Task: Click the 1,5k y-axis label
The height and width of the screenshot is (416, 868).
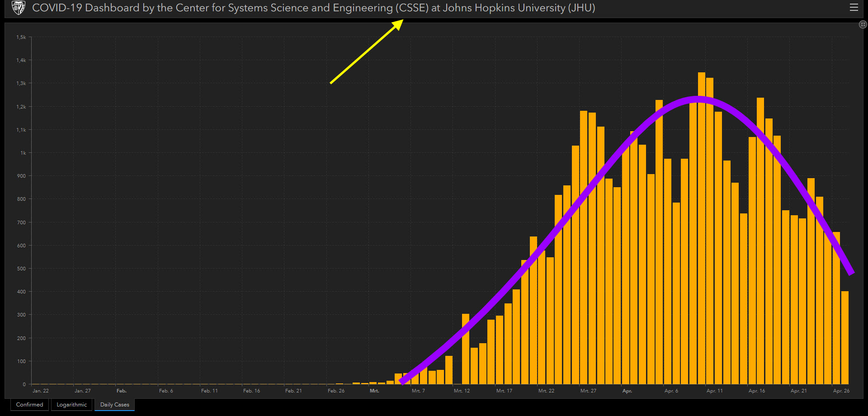Action: tap(21, 37)
